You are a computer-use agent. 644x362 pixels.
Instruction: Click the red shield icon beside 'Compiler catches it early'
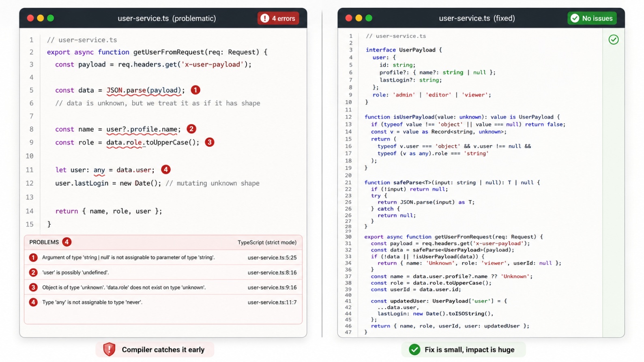click(109, 349)
